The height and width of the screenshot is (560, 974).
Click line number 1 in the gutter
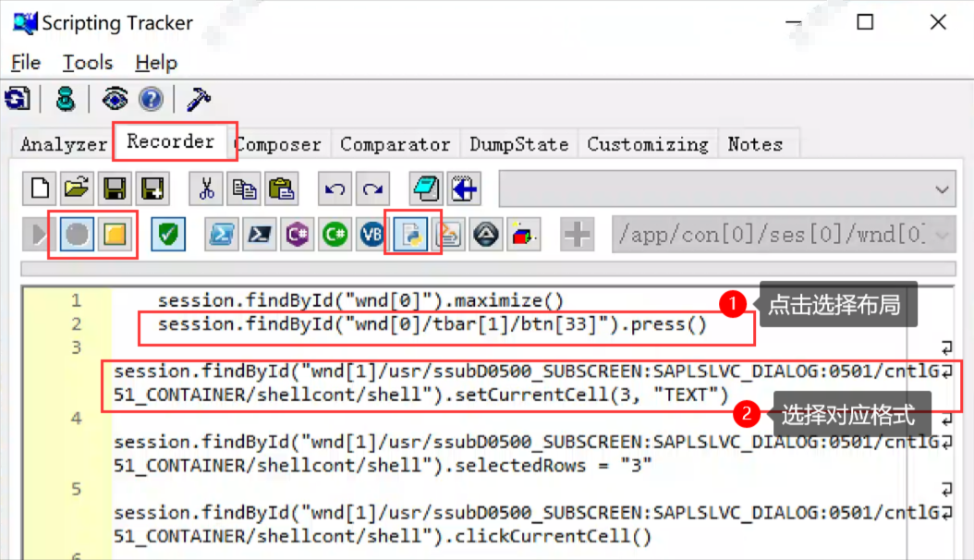click(x=77, y=300)
